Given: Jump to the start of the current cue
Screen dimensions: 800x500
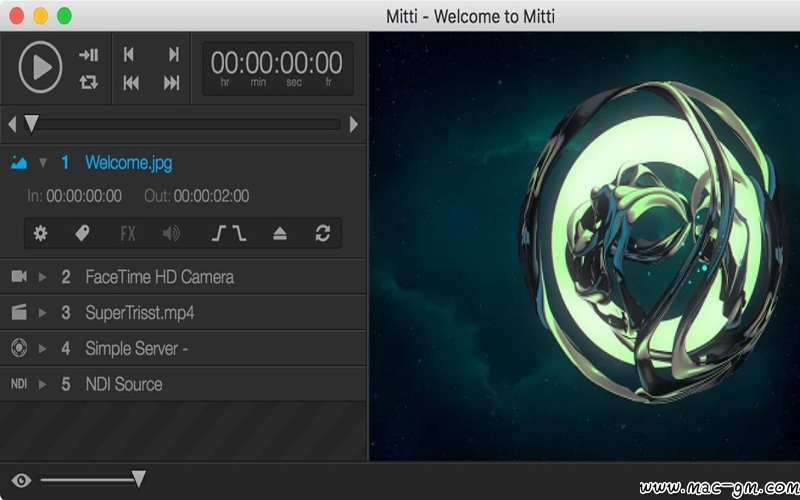Looking at the screenshot, I should pyautogui.click(x=129, y=55).
